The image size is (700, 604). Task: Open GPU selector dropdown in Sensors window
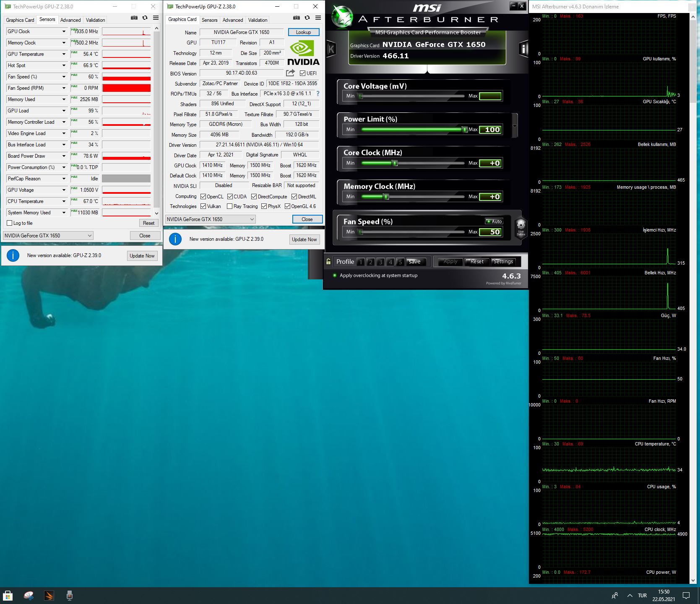tap(48, 235)
